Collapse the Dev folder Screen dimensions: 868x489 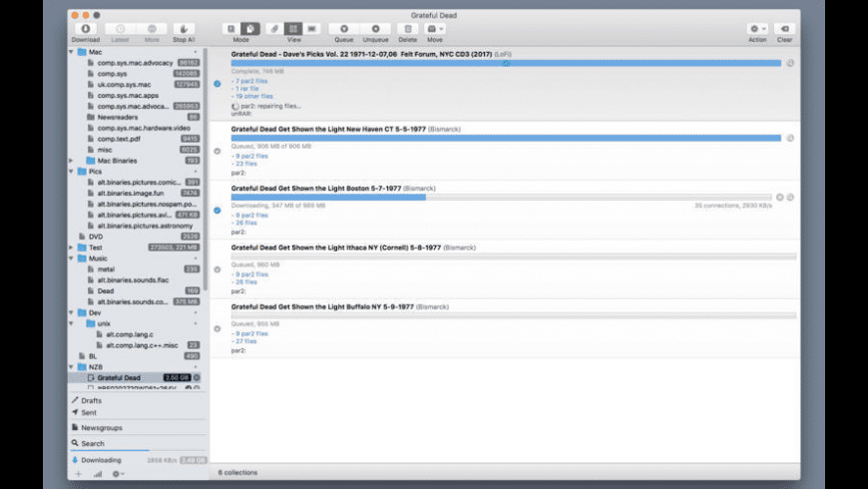pos(71,313)
